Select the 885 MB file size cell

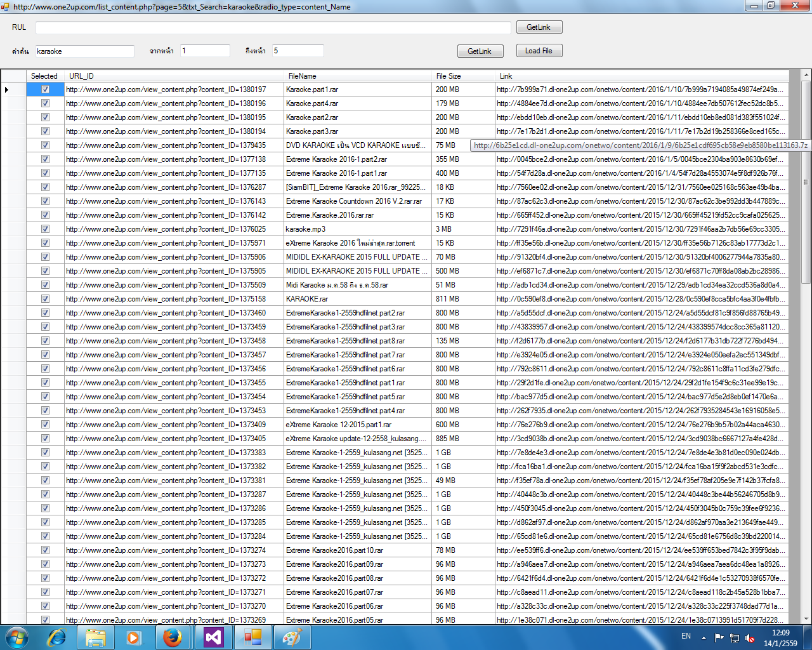pyautogui.click(x=463, y=439)
